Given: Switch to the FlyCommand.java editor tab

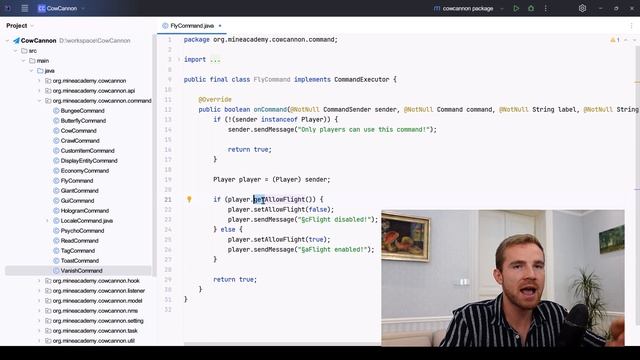Looking at the screenshot, I should click(x=191, y=26).
